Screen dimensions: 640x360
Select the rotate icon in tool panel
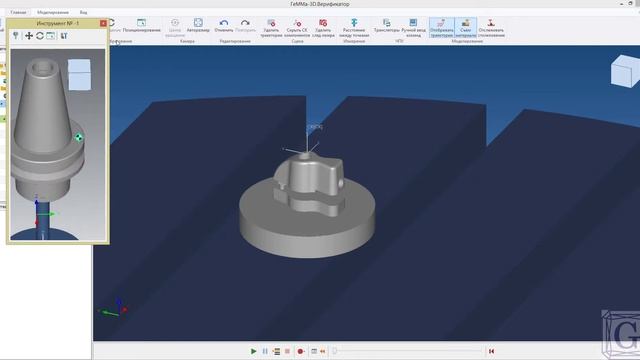[x=40, y=36]
